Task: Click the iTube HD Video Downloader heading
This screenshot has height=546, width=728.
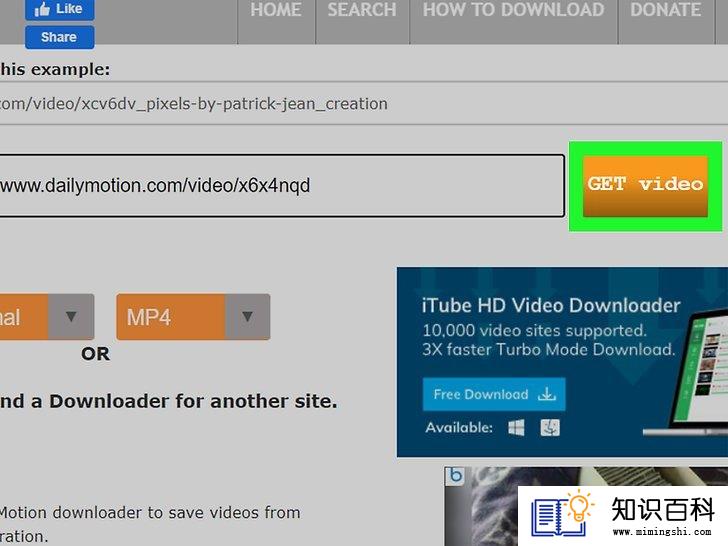Action: coord(551,306)
